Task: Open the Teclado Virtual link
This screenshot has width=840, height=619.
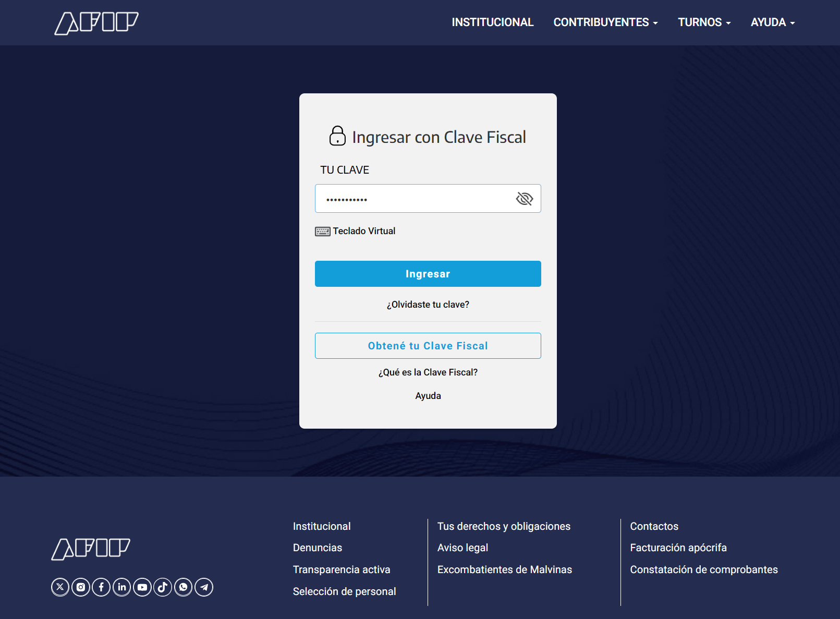Action: 364,231
